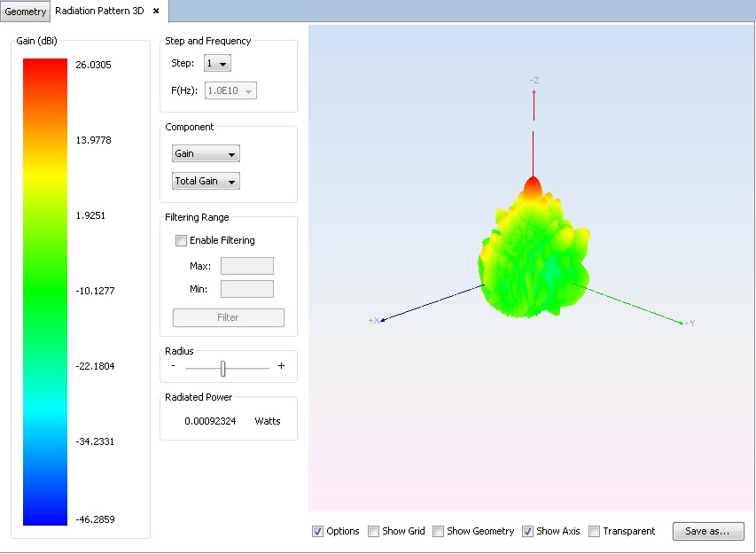This screenshot has width=756, height=554.
Task: Select the Radiation Pattern 3D tab
Action: click(99, 12)
